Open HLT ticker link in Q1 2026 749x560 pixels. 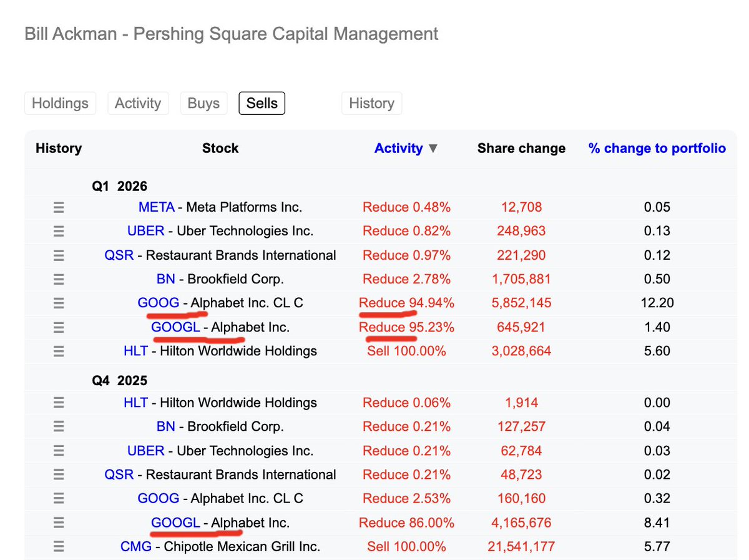tap(136, 351)
